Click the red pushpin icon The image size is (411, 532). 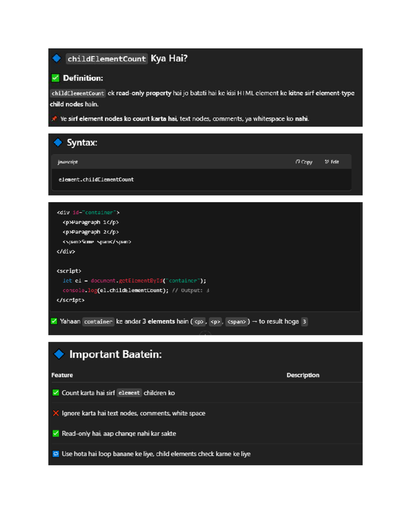tap(54, 119)
